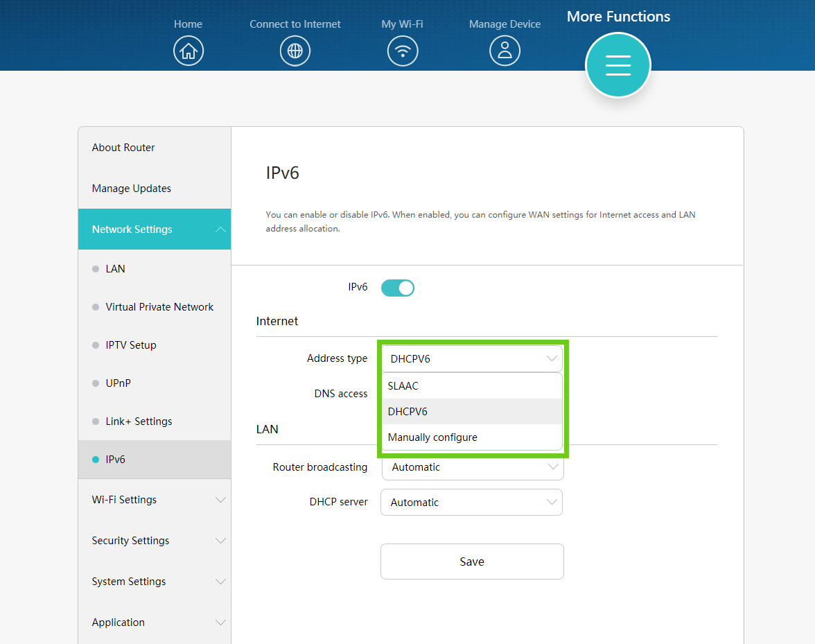815x644 pixels.
Task: Select Virtual Private Network item
Action: pyautogui.click(x=159, y=307)
